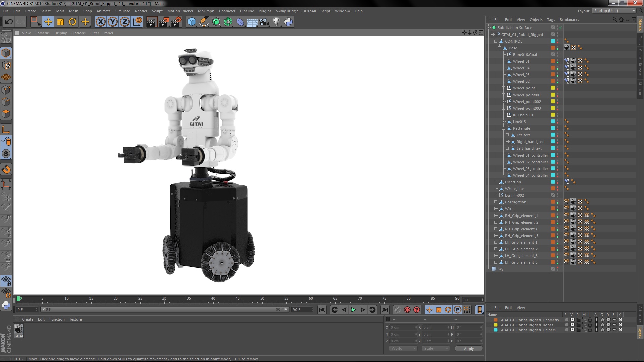This screenshot has width=644, height=362.
Task: Open Python script icon in top toolbar
Action: (288, 22)
